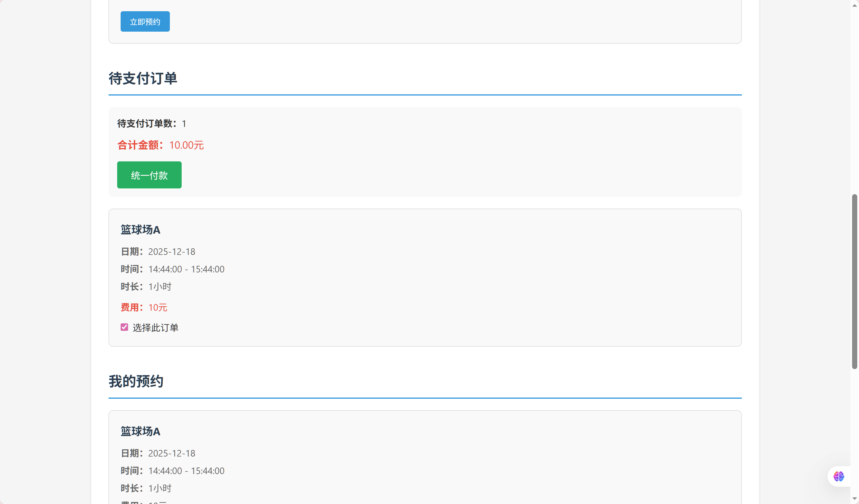Viewport: 859px width, 504px height.
Task: Click the scrollbar down arrow
Action: tap(855, 499)
